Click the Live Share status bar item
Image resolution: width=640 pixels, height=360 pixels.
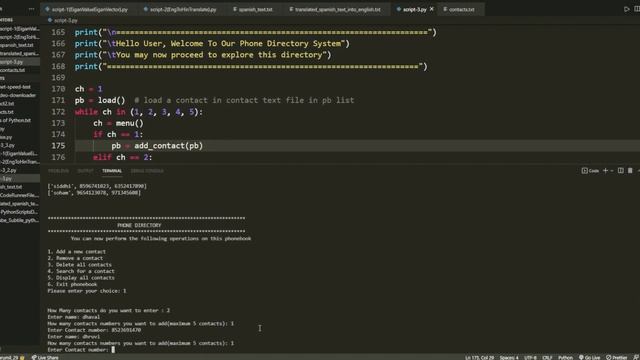45,357
